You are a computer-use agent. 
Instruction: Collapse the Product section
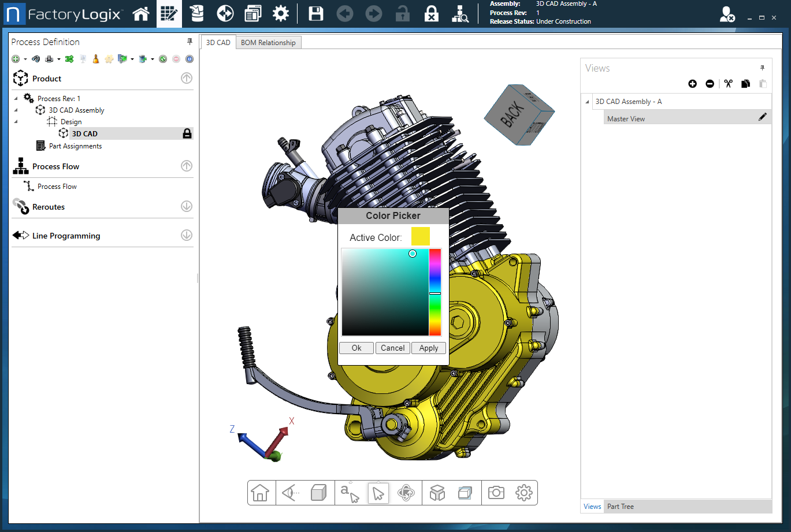(186, 79)
